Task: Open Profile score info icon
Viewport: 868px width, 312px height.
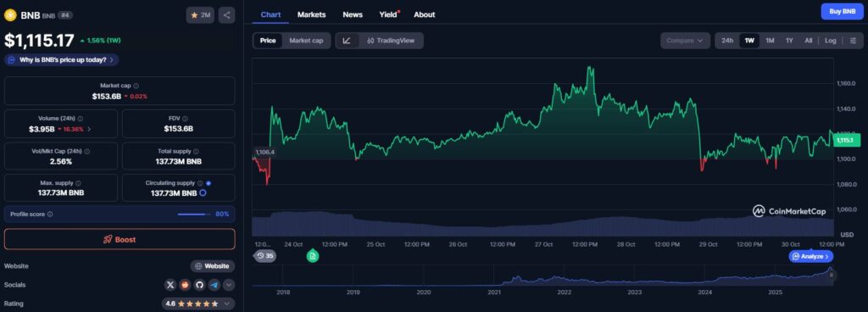Action: click(50, 214)
